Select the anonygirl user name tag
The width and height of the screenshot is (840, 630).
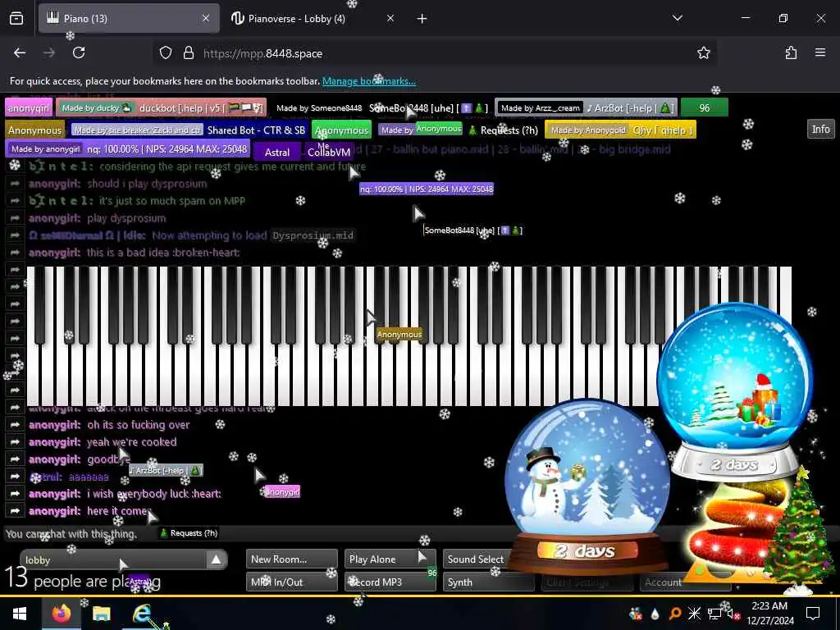[x=29, y=107]
